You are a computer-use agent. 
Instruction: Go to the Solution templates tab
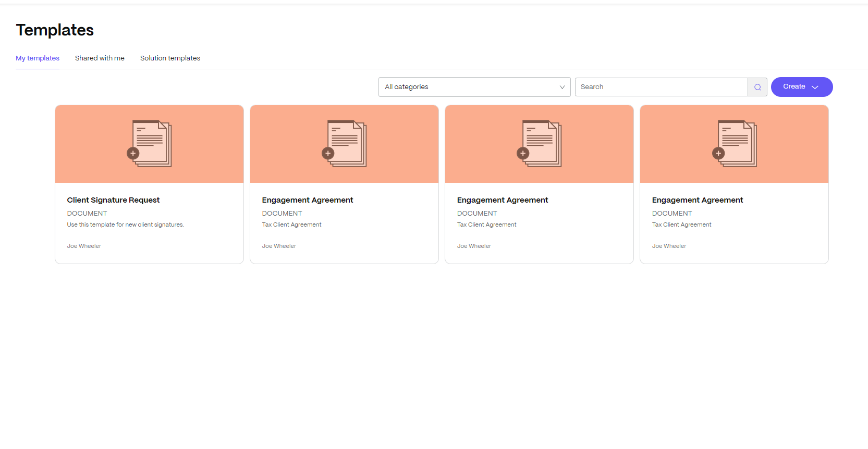pyautogui.click(x=170, y=58)
